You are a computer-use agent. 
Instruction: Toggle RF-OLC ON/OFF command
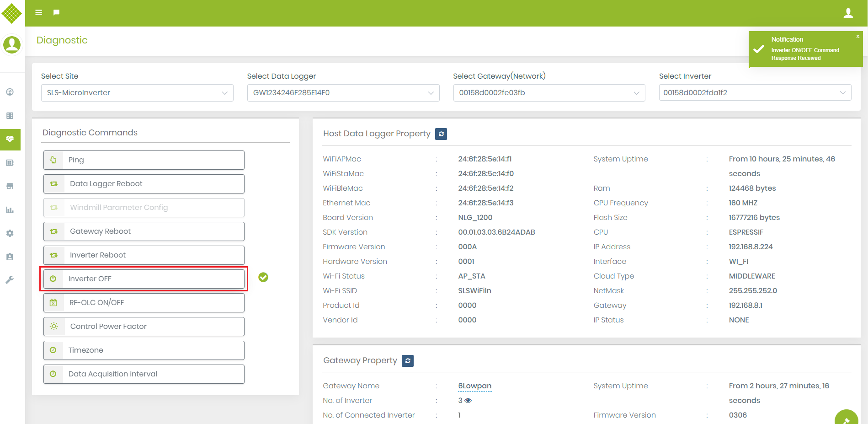coord(144,303)
